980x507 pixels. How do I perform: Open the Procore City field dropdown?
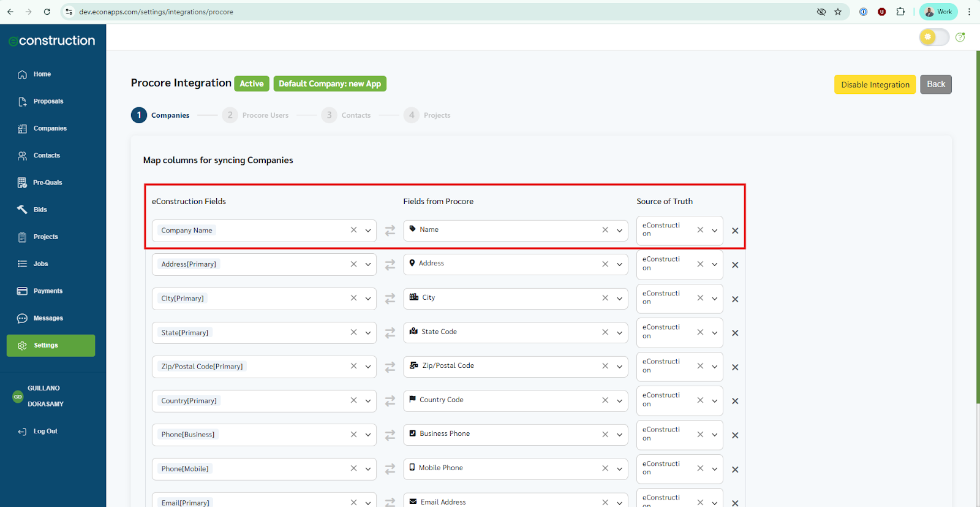(619, 299)
